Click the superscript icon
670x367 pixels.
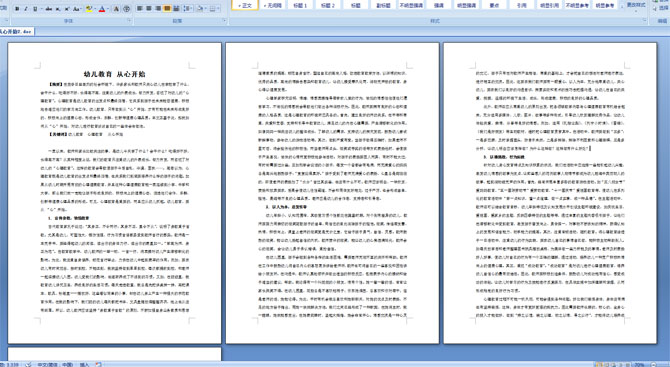pyautogui.click(x=67, y=9)
